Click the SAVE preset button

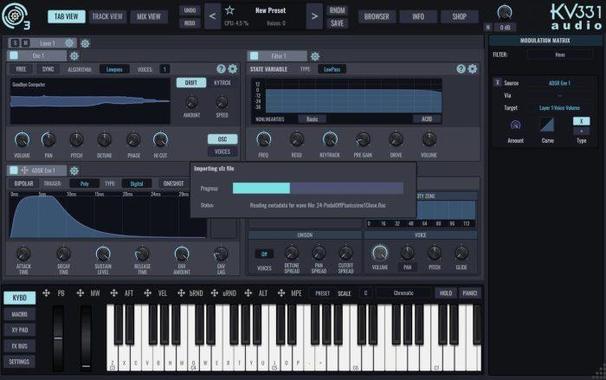[337, 23]
